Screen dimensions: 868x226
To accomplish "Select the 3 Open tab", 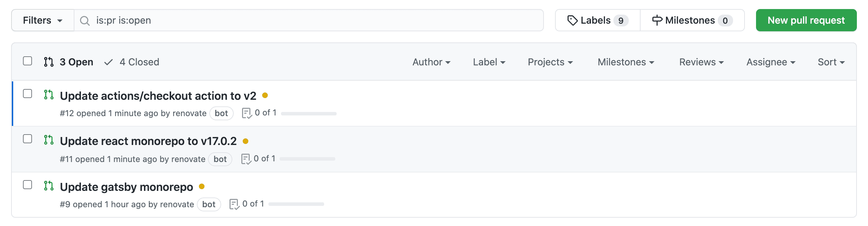I will point(69,62).
